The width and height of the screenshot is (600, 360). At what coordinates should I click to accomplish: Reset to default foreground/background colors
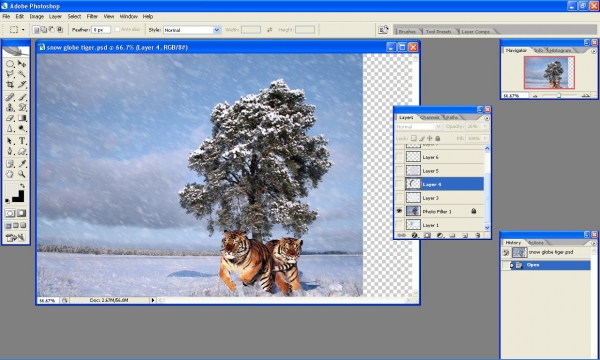(7, 200)
